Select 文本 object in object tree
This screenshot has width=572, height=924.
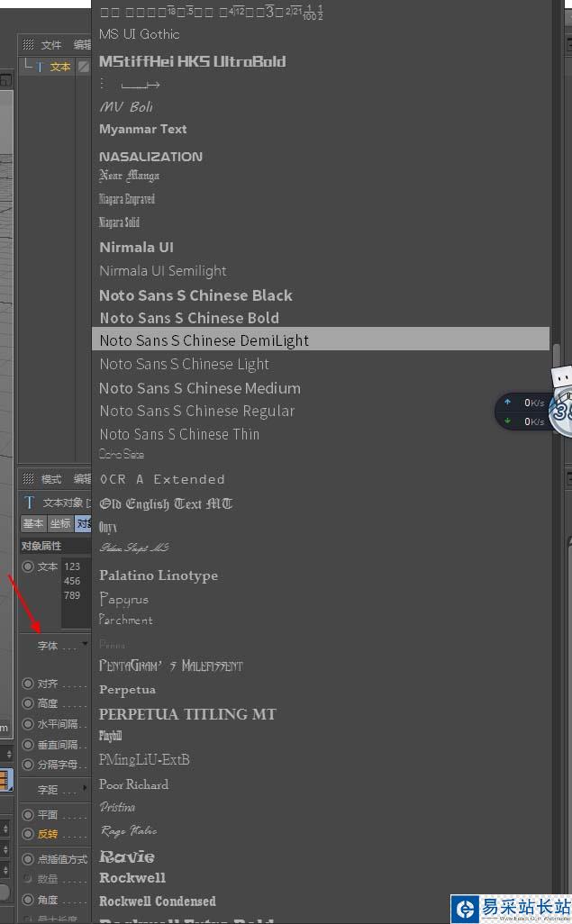[60, 67]
